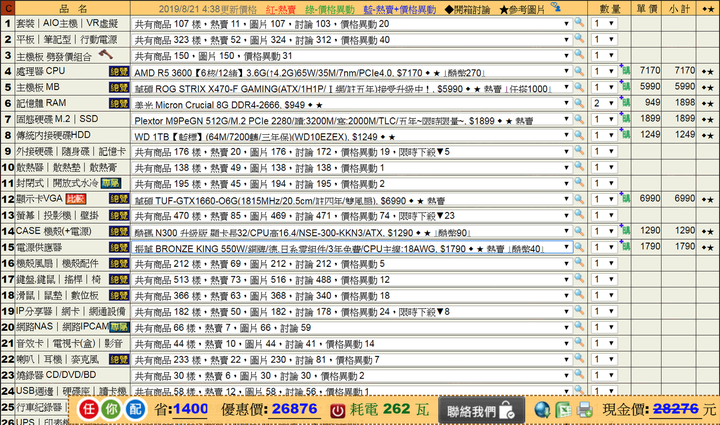Click the green 購 icon on the Micron Crucial RAM row
Viewport: 720px width, 425px height.
point(625,102)
